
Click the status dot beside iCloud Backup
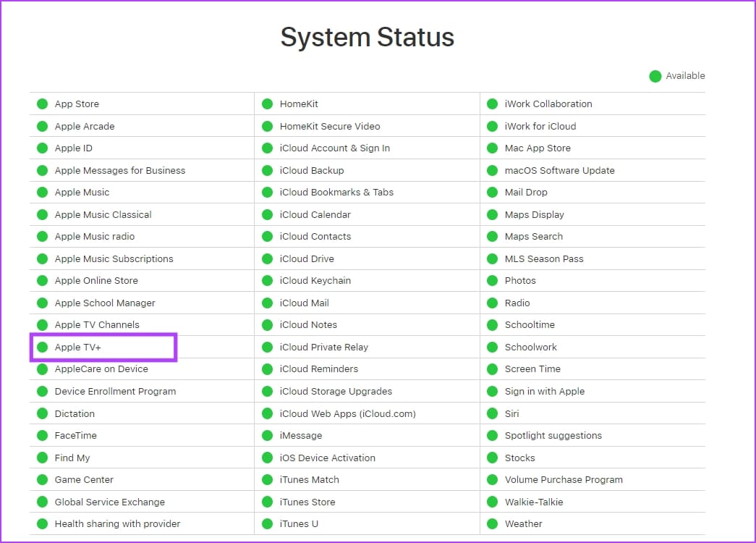point(268,170)
